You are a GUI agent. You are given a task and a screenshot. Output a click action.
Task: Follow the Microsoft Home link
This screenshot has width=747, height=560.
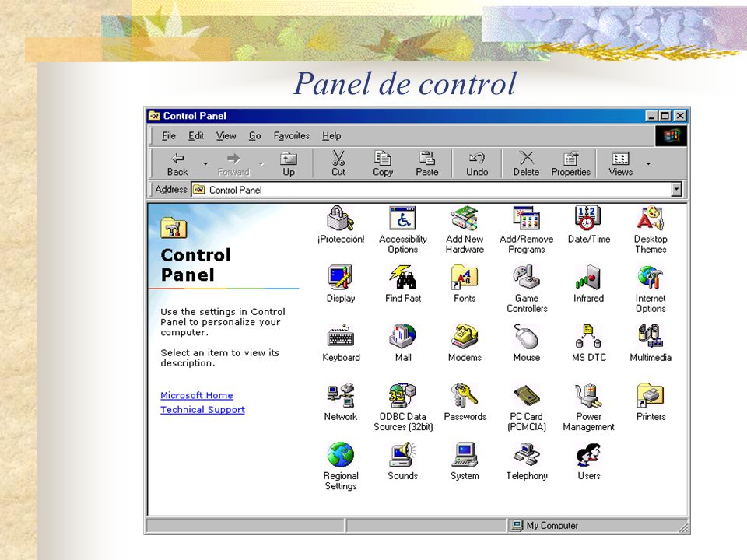pos(197,395)
